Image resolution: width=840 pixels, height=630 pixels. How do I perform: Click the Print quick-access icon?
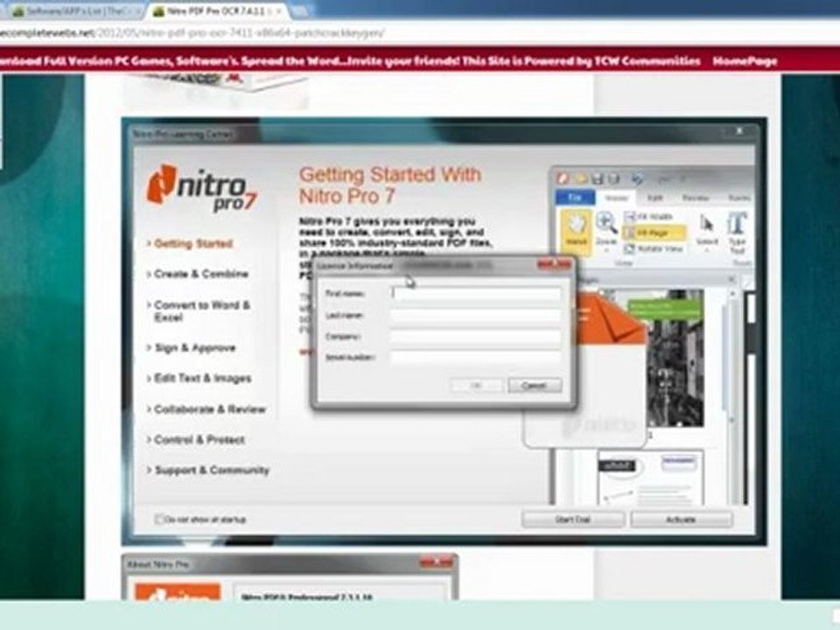(614, 178)
